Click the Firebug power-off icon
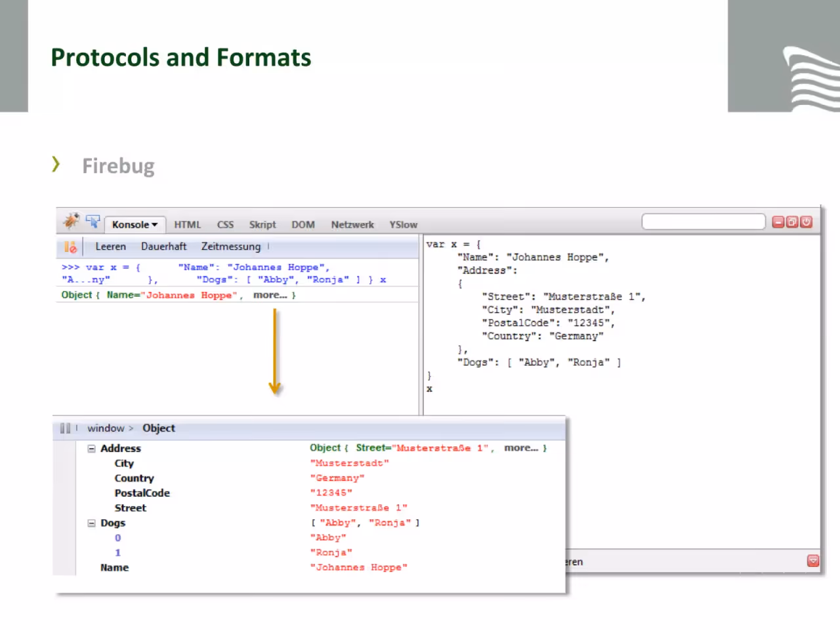This screenshot has width=840, height=630. (x=807, y=222)
